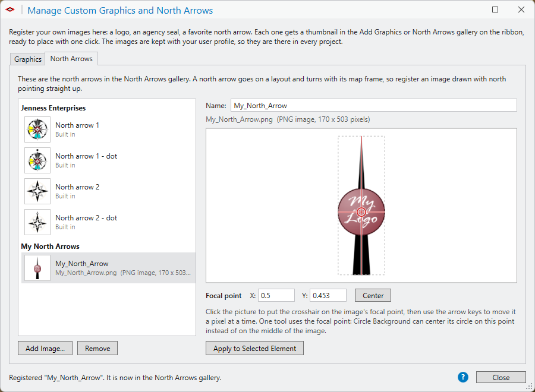Select the "North arrow 1 - dot" label
The image size is (535, 392).
pos(86,156)
